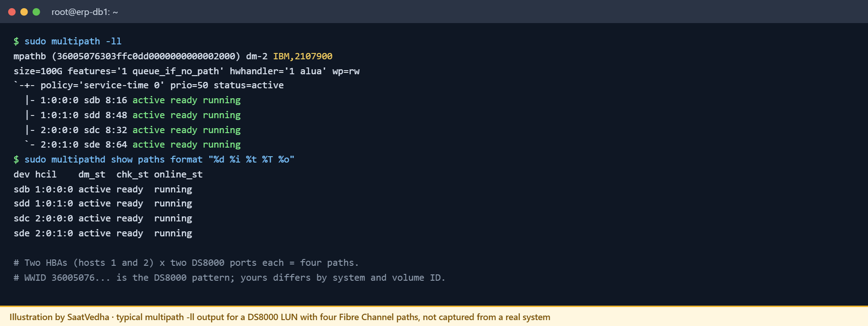Click the "hcil" column header
868x326 pixels.
[x=46, y=174]
